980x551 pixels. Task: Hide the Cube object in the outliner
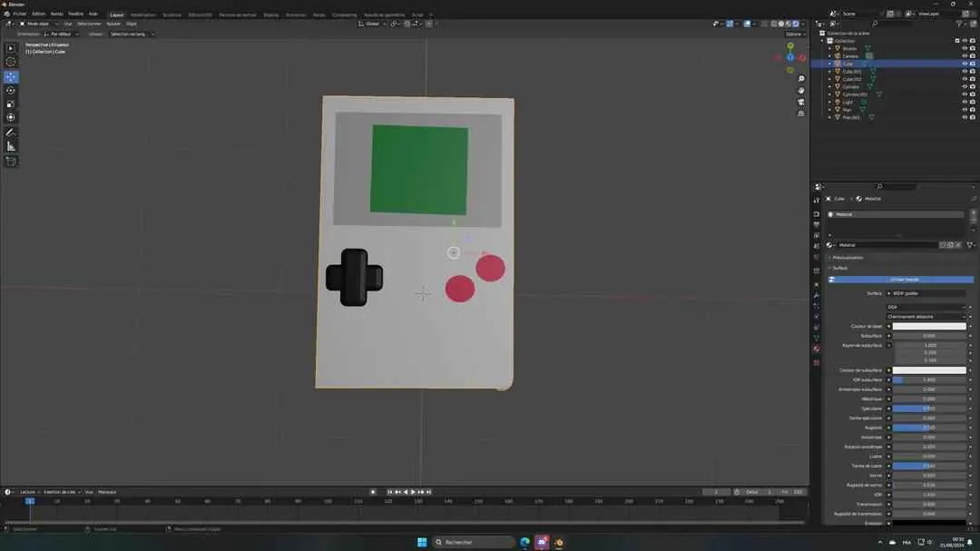[965, 64]
